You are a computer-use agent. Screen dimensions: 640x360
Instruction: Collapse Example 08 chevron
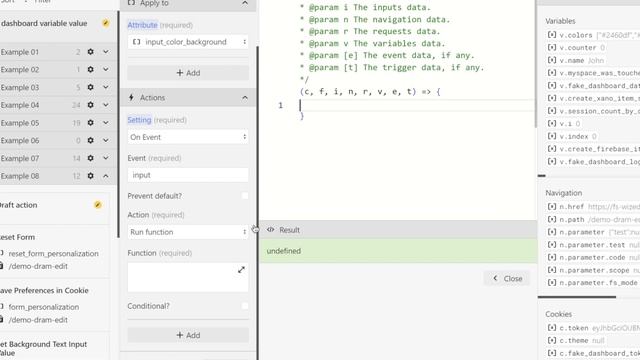pos(106,176)
